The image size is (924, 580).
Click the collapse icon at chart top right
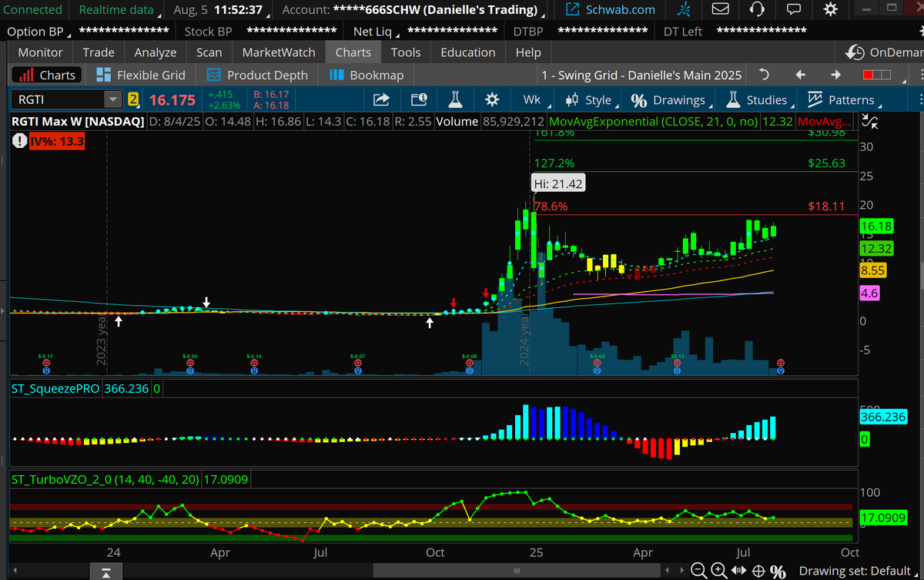point(869,121)
